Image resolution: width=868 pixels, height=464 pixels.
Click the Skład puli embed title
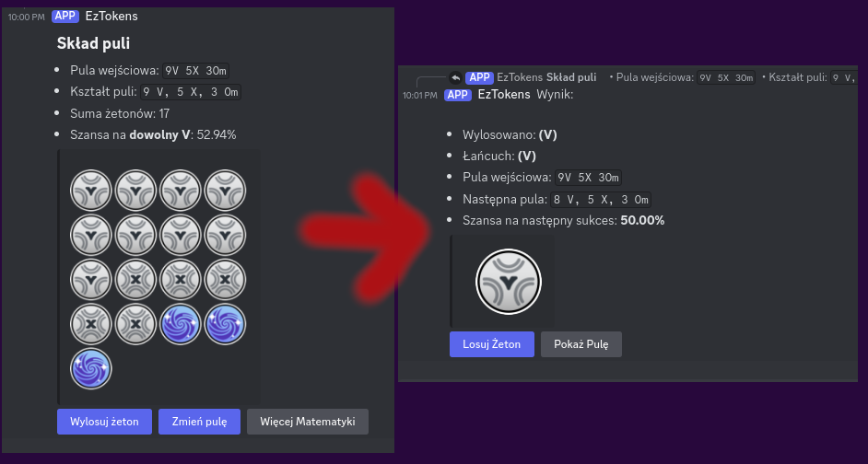click(x=93, y=43)
